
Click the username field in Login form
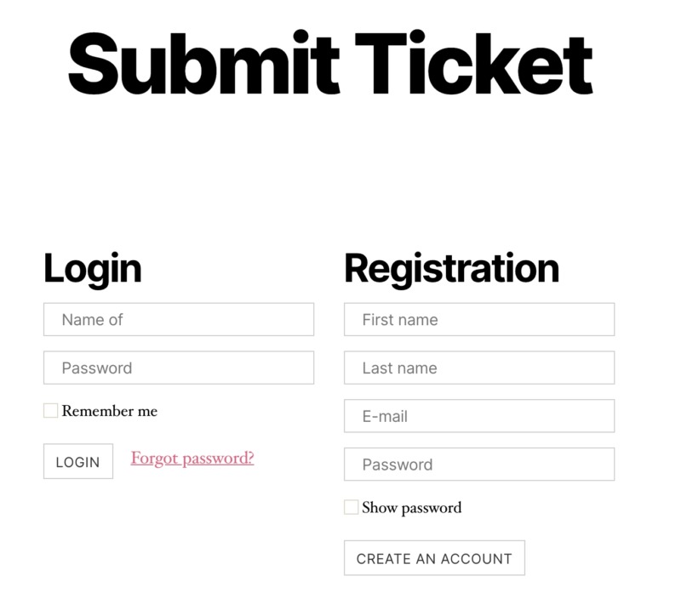[x=178, y=319]
